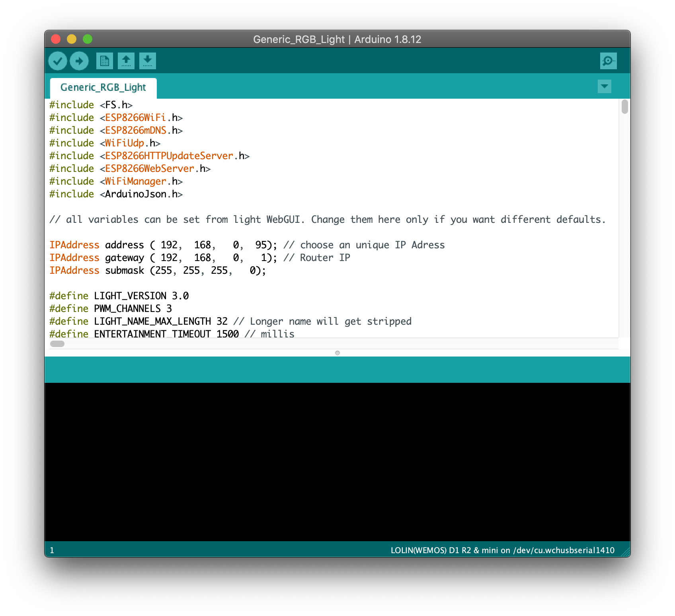Viewport: 675px width, 616px height.
Task: Click the green zoom window button
Action: point(88,39)
